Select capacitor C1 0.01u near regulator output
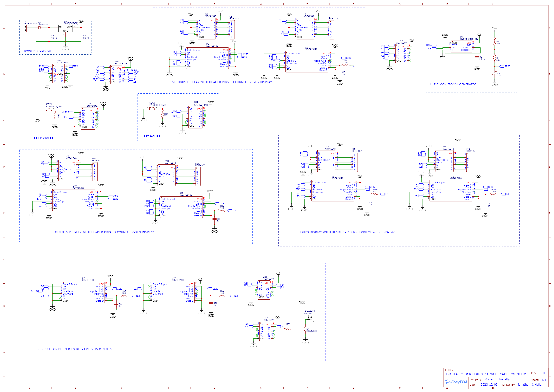 81,36
